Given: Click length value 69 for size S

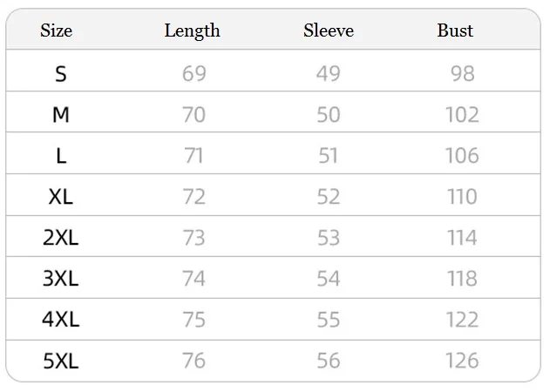Looking at the screenshot, I should tap(194, 74).
